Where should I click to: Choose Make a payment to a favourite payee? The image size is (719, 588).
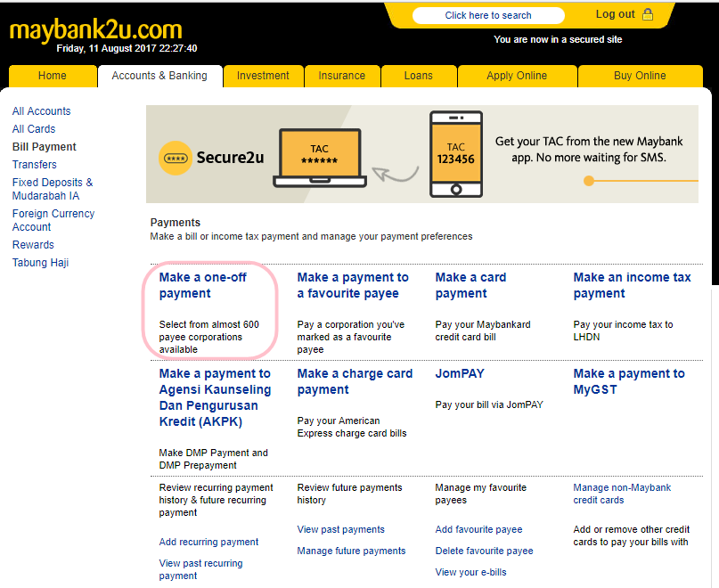(x=353, y=285)
